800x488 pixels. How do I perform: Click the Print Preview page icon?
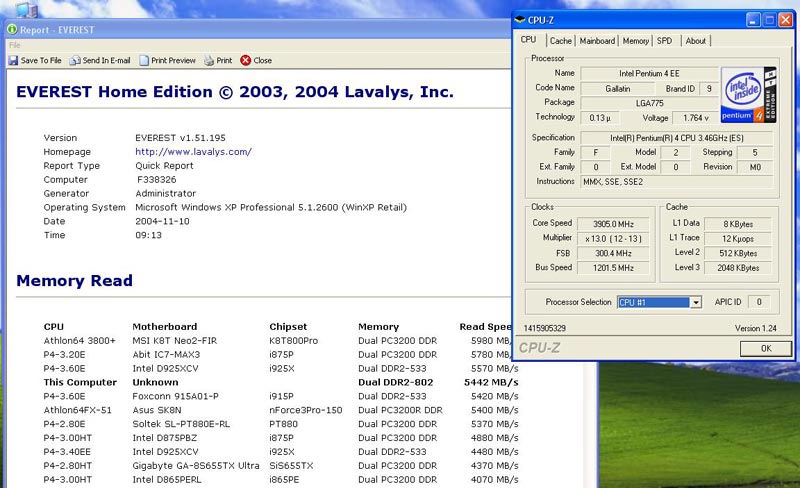pyautogui.click(x=144, y=60)
